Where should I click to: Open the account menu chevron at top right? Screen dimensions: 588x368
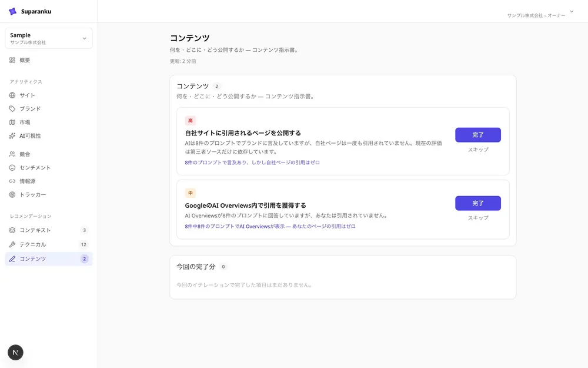[x=572, y=12]
